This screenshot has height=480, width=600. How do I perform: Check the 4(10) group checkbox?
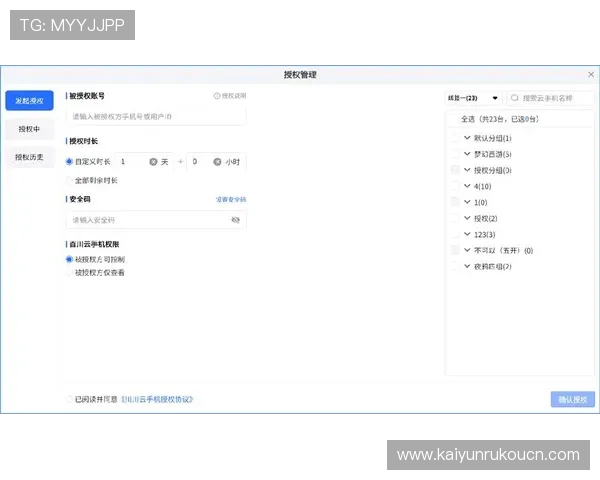pos(455,186)
